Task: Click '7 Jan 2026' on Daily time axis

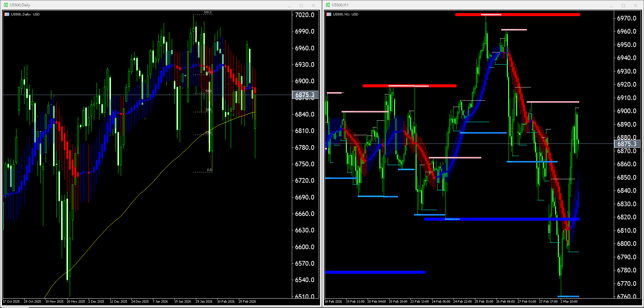Action: tap(160, 302)
